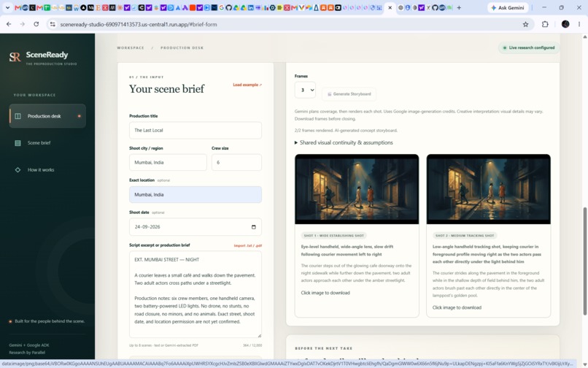This screenshot has height=368, width=588.
Task: Click the SceneReady SR logo icon
Action: (15, 57)
